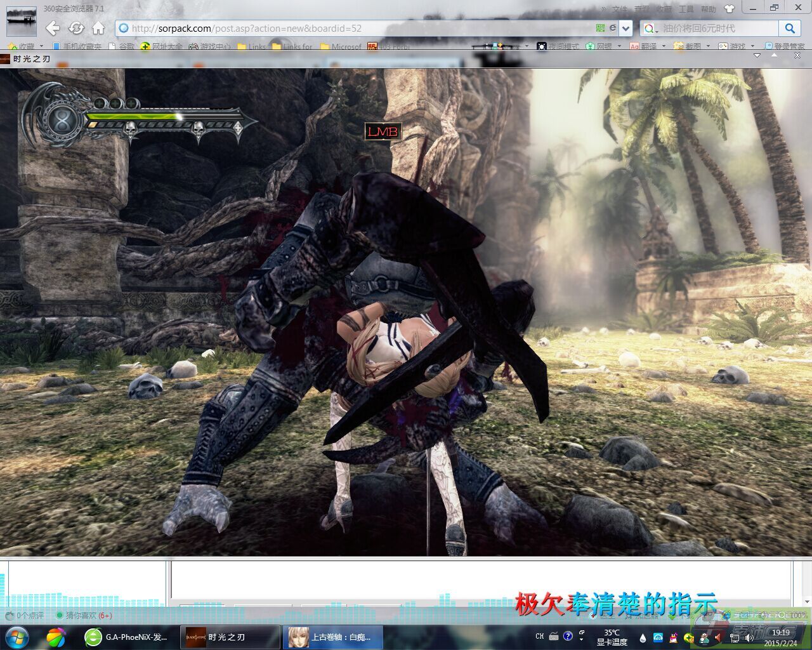Click the QR code icon in address bar
The width and height of the screenshot is (812, 650).
(x=600, y=28)
